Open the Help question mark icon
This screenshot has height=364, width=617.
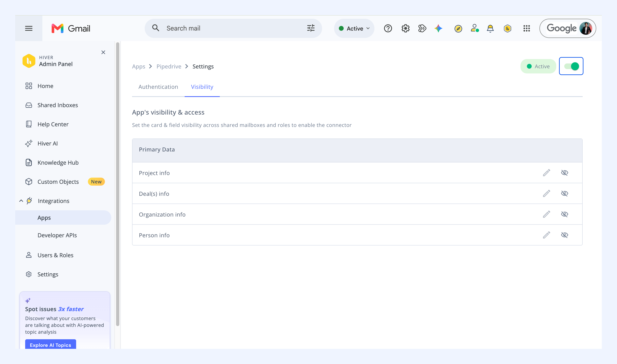(388, 29)
